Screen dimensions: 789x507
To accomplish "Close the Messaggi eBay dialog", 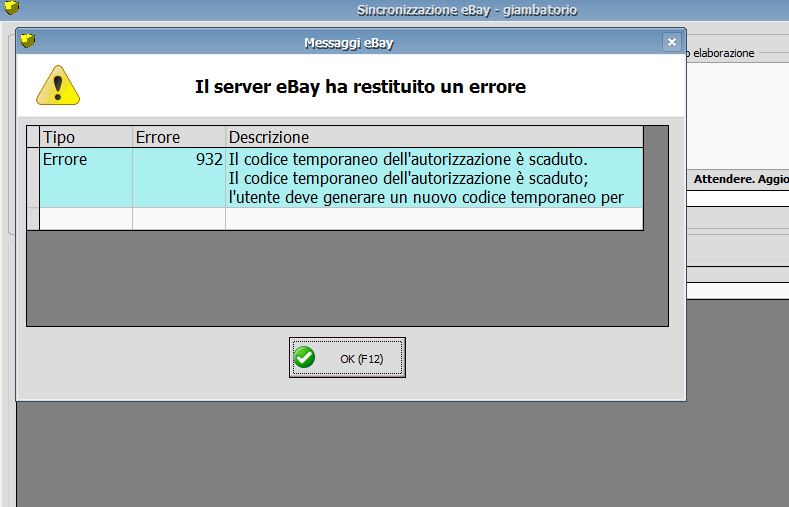I will click(x=672, y=42).
